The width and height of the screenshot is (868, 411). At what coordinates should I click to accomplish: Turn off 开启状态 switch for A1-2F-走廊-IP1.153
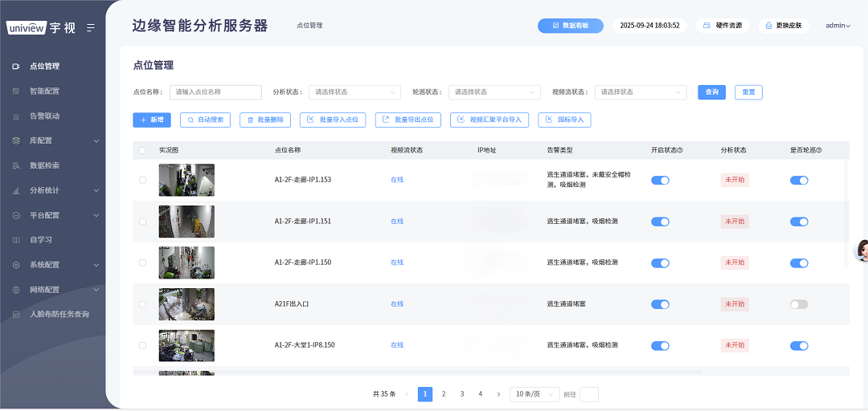point(660,181)
